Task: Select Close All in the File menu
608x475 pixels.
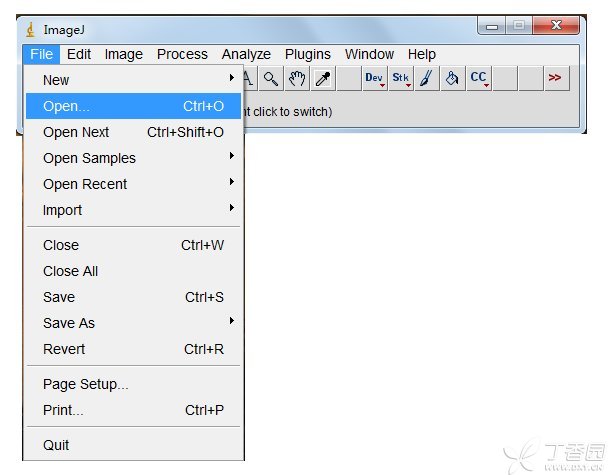Action: tap(133, 271)
